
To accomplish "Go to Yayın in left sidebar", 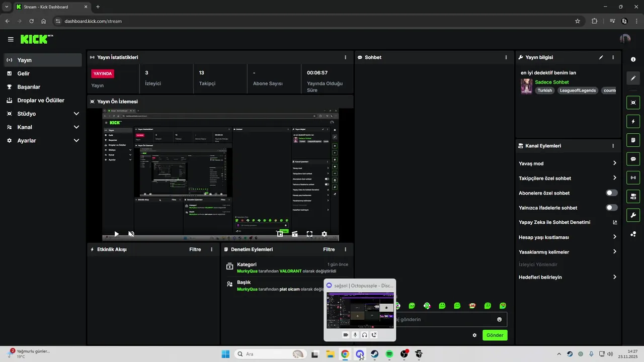I will coord(42,60).
